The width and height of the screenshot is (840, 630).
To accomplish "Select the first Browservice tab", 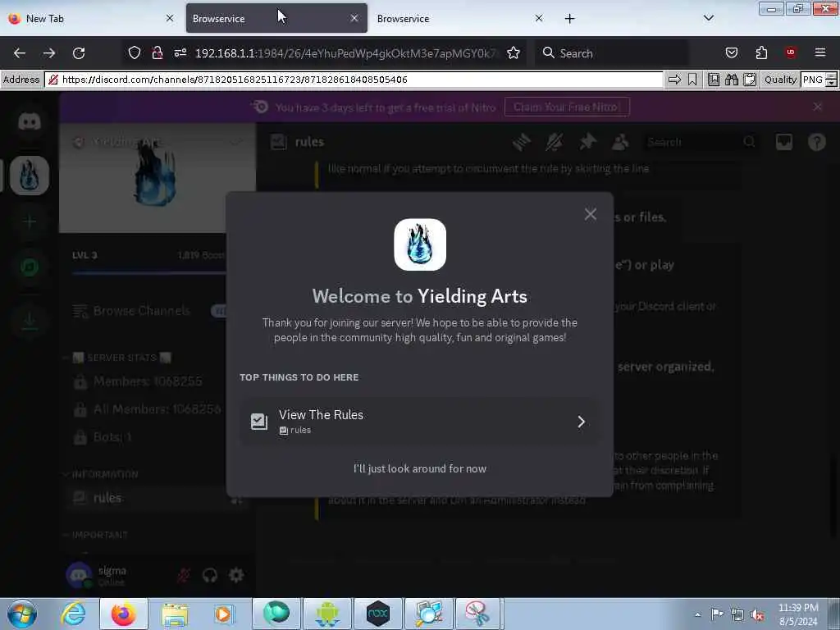I will (276, 18).
